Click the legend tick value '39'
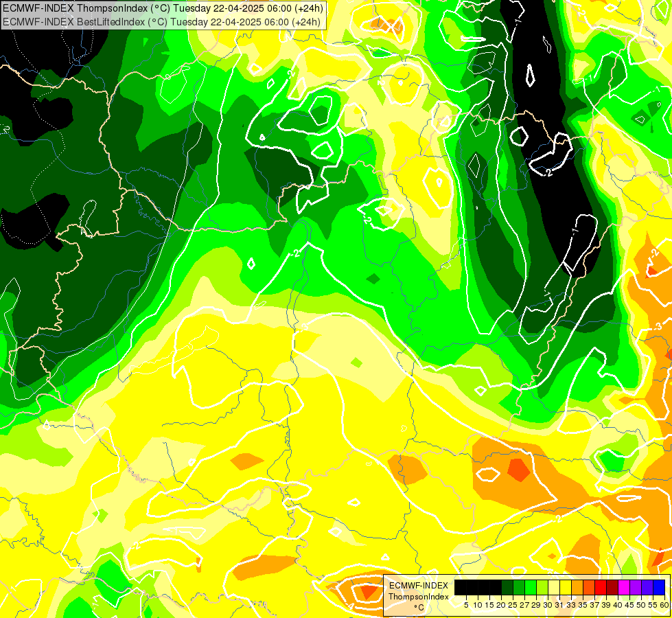The image size is (672, 618). click(606, 605)
